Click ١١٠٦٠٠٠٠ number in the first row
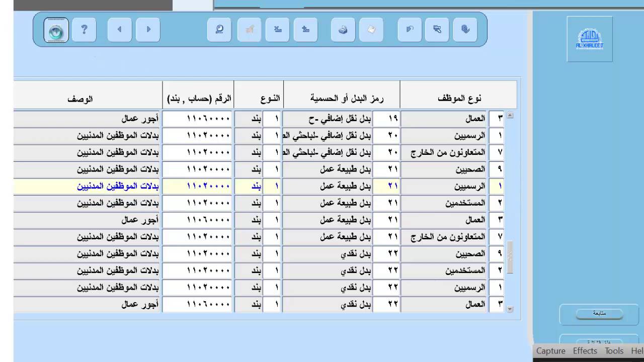 198,119
